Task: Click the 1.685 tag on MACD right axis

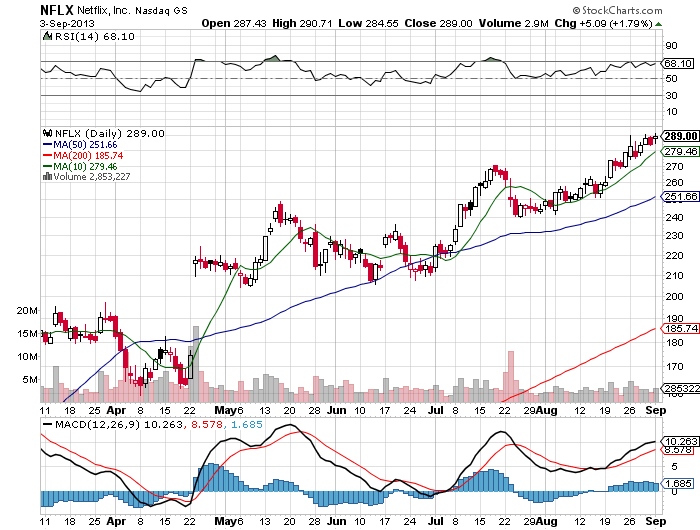Action: point(678,484)
